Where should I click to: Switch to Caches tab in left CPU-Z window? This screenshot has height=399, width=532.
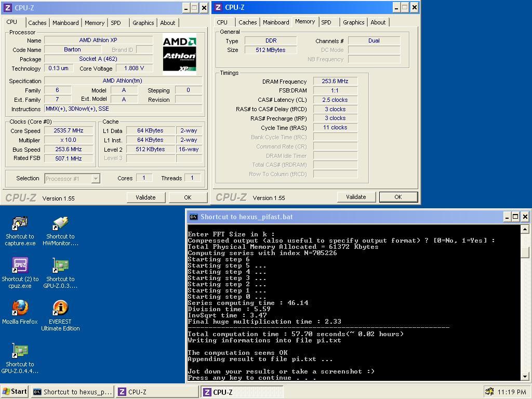point(37,23)
